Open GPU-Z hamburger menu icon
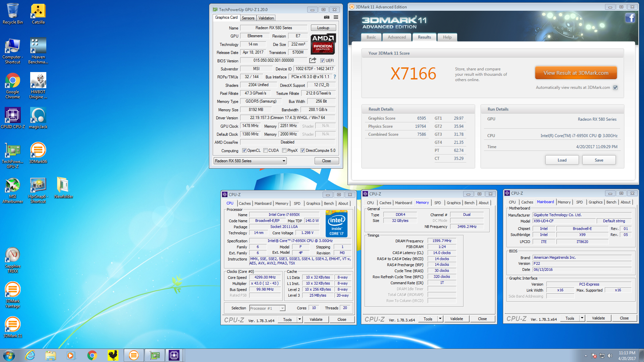 pyautogui.click(x=336, y=17)
